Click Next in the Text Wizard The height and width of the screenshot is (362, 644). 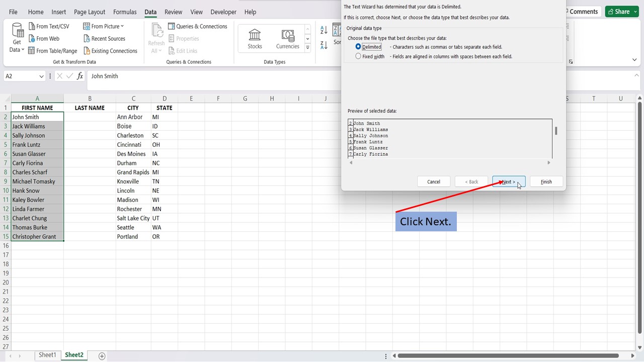pyautogui.click(x=509, y=182)
